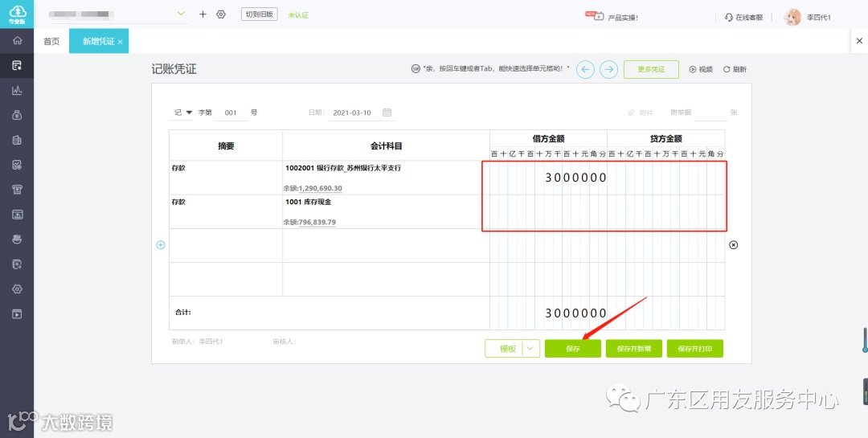Go to previous voucher with left arrow
The width and height of the screenshot is (868, 438).
[x=586, y=69]
